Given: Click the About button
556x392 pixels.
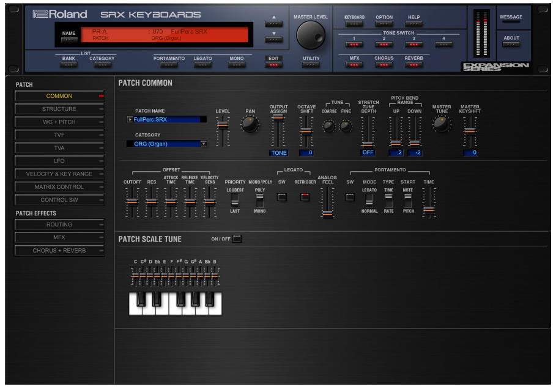Looking at the screenshot, I should click(x=511, y=45).
